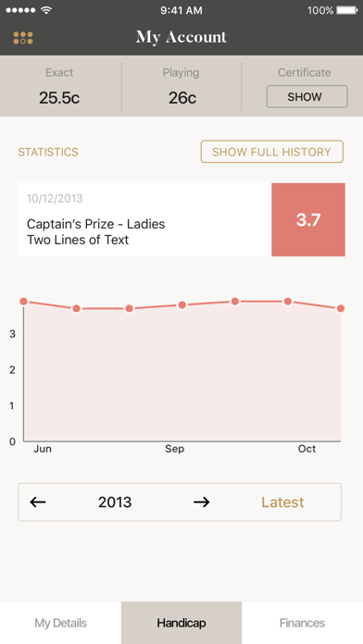
Task: Open the Captain's Prize - Ladies entry
Action: pos(144,219)
